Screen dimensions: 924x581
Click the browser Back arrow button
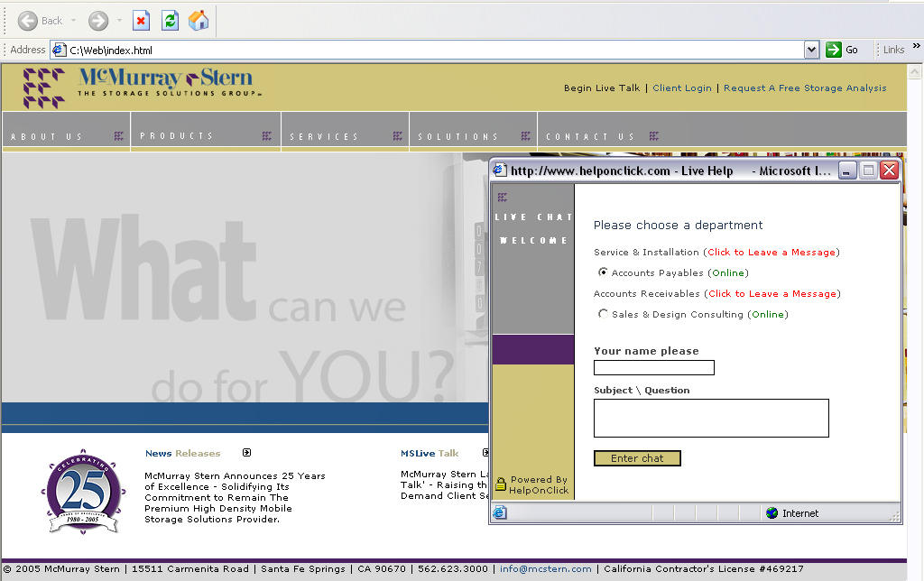[x=28, y=22]
